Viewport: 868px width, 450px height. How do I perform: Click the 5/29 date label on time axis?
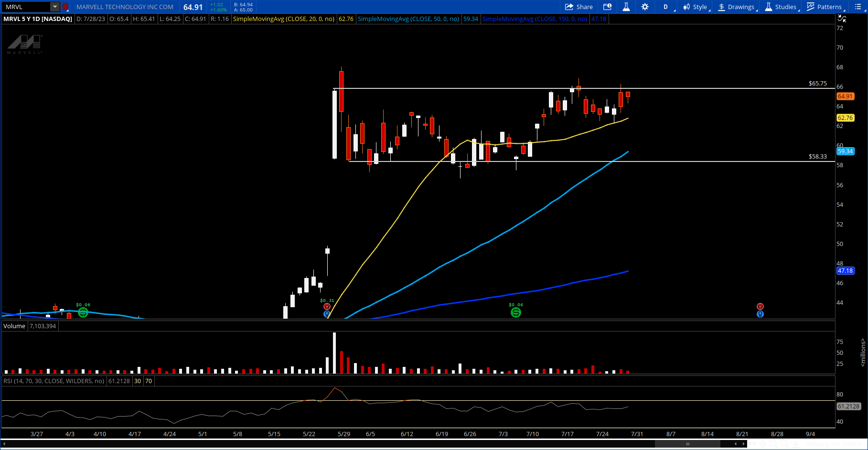click(343, 434)
